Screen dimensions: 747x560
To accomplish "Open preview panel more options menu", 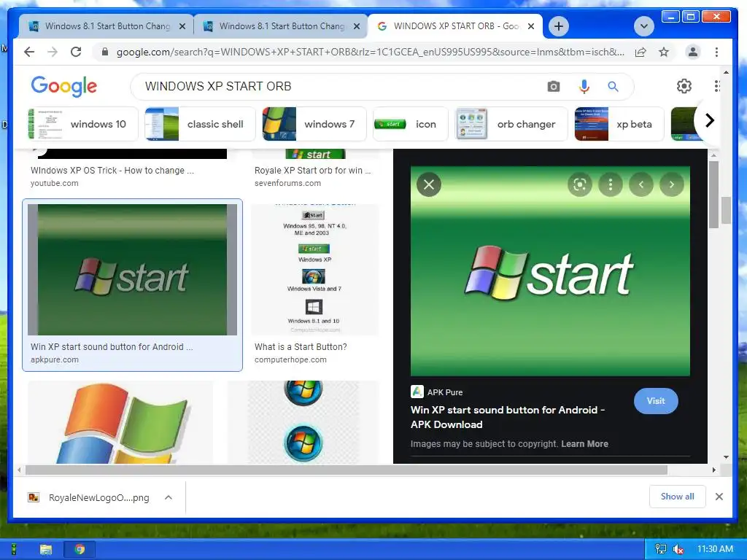I will [x=611, y=184].
